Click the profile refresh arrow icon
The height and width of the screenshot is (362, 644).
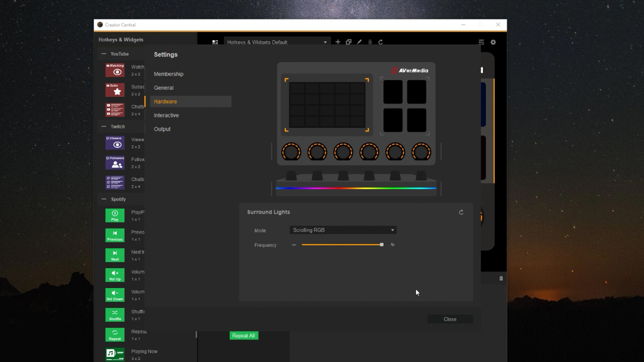(380, 42)
